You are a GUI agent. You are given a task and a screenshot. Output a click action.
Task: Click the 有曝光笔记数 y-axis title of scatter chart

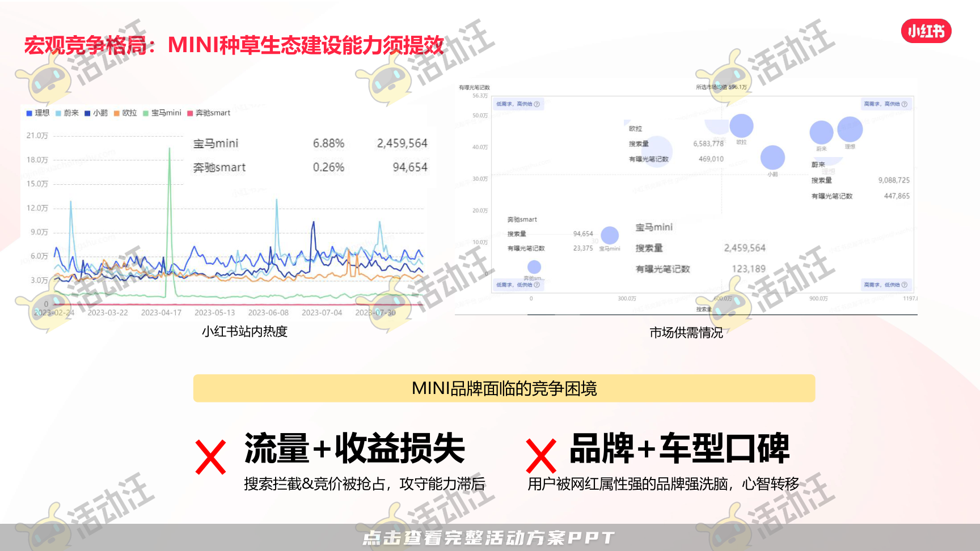pos(474,87)
